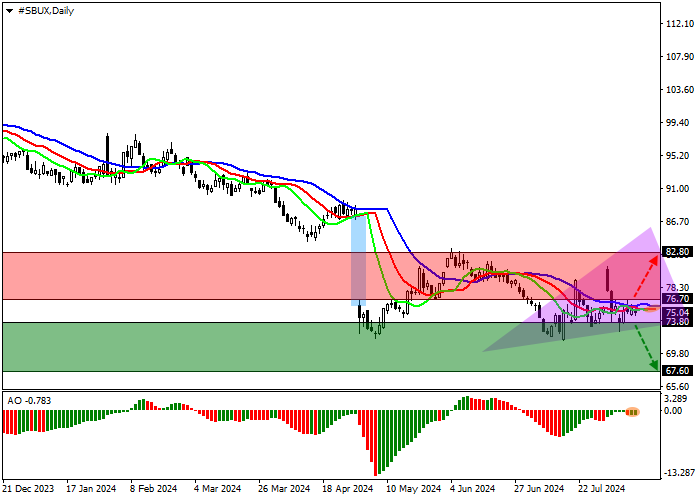Open the chart dropdown triangle beside #SBUX

(9, 11)
